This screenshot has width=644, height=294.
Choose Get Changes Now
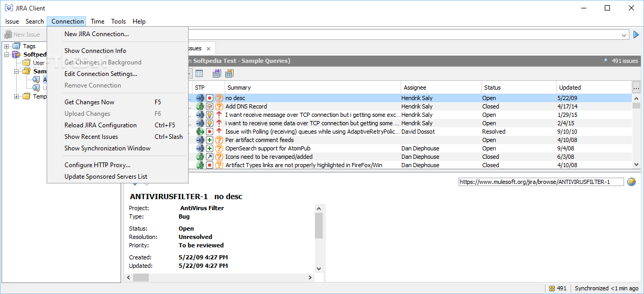(x=117, y=102)
